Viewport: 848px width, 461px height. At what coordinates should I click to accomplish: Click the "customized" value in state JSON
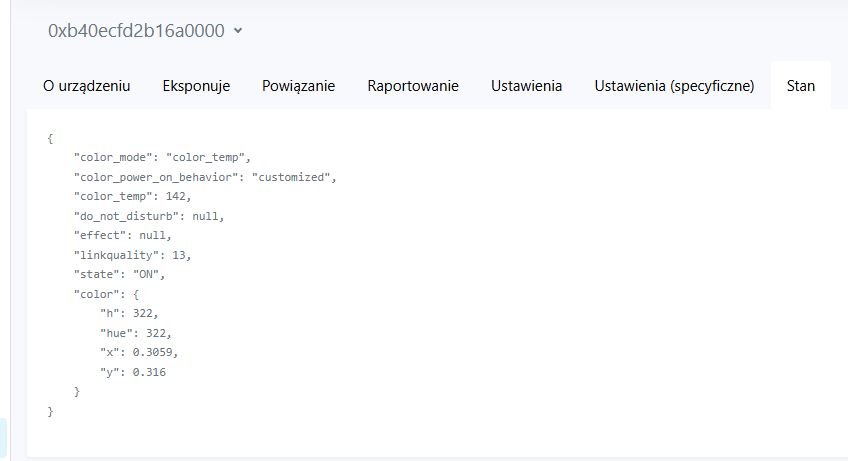(x=291, y=177)
